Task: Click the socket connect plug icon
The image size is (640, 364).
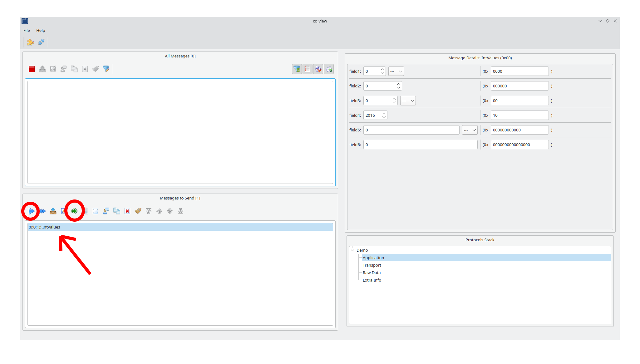Action: pos(41,42)
